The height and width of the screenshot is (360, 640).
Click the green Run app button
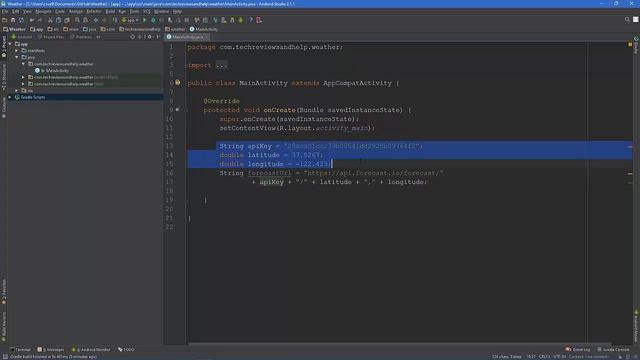pyautogui.click(x=144, y=20)
